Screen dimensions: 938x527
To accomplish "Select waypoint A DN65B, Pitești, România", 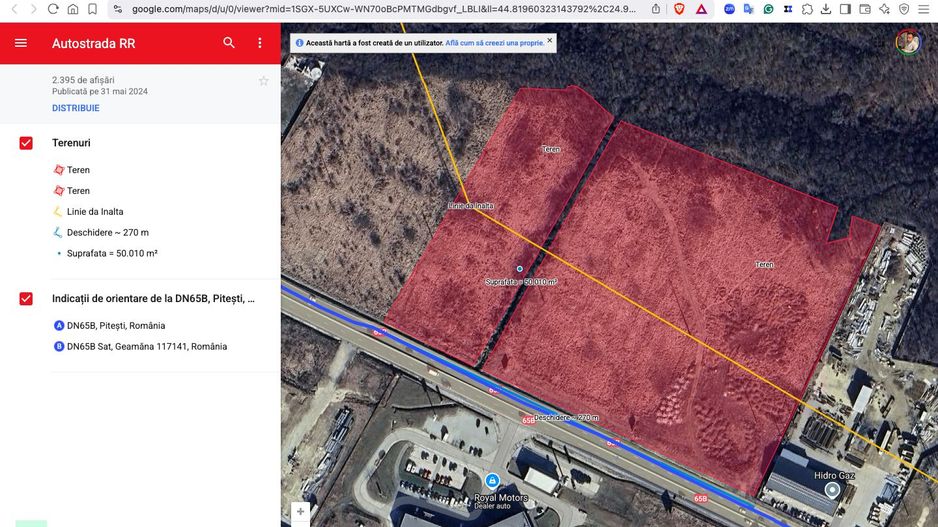I will (x=116, y=326).
